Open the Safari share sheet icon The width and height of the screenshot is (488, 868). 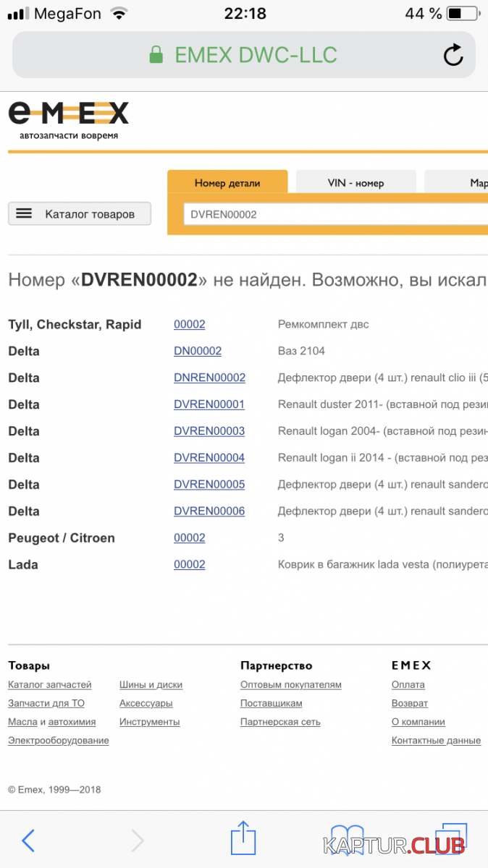(244, 838)
